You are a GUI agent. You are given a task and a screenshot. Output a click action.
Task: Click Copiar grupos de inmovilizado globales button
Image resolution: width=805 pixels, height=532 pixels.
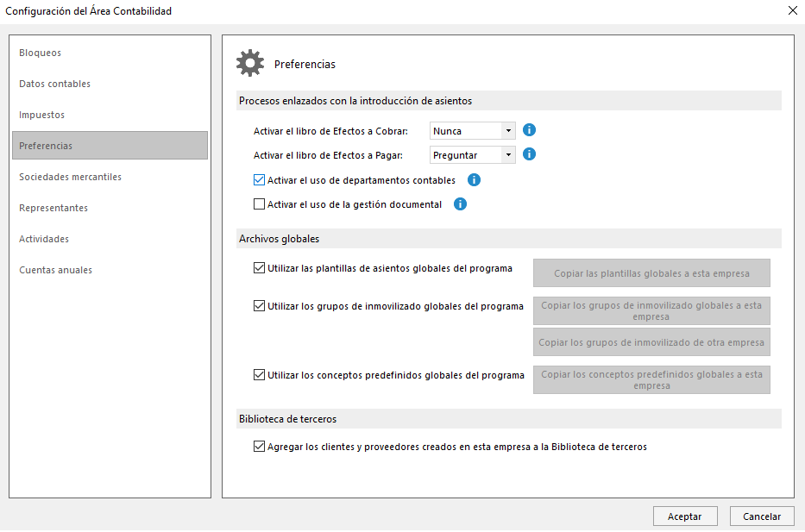(651, 311)
